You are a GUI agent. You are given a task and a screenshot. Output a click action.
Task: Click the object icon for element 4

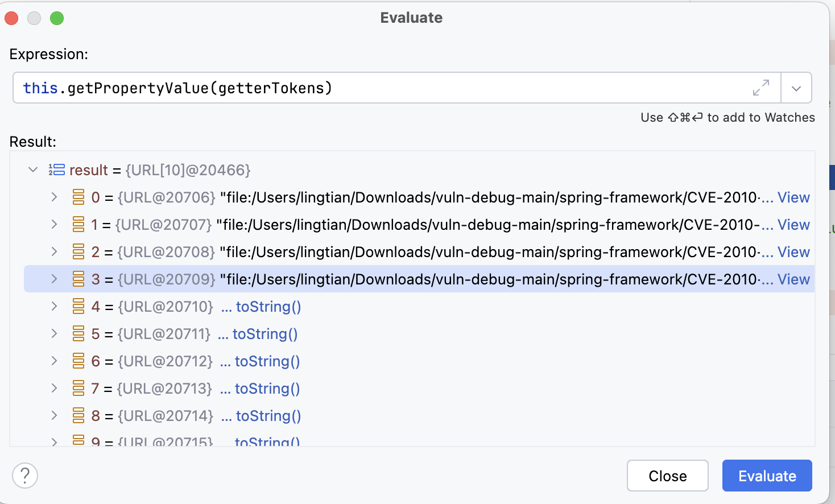78,307
